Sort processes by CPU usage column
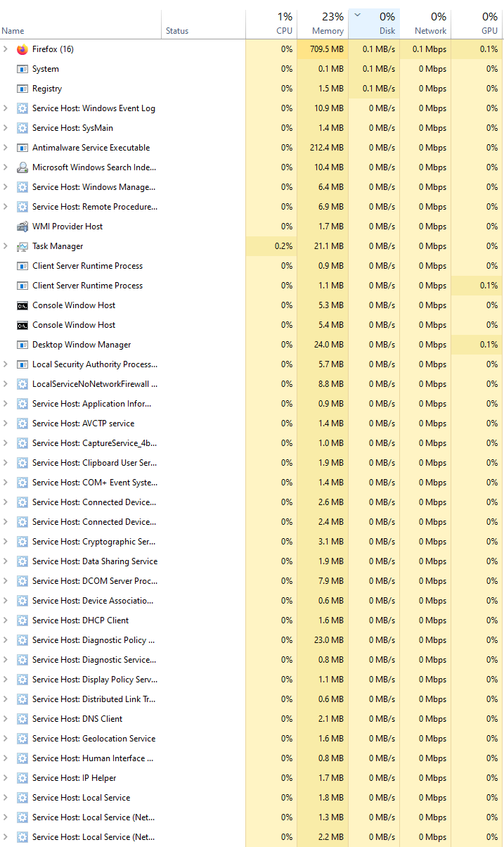The image size is (504, 847). pos(271,24)
